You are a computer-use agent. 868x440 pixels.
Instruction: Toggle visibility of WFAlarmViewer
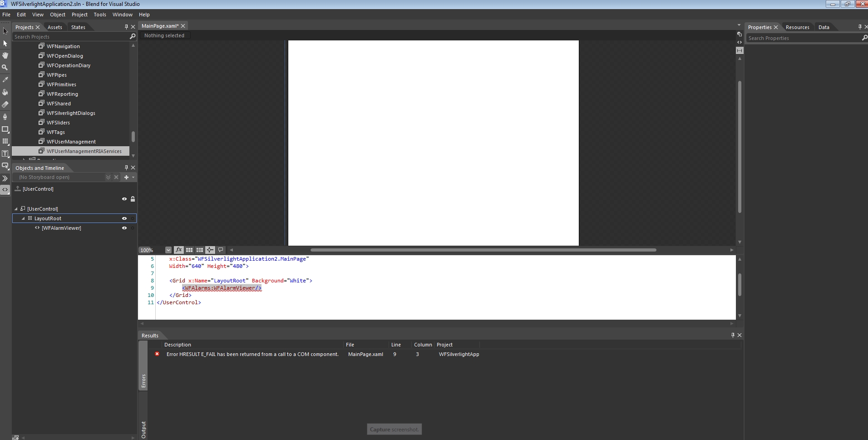(123, 228)
